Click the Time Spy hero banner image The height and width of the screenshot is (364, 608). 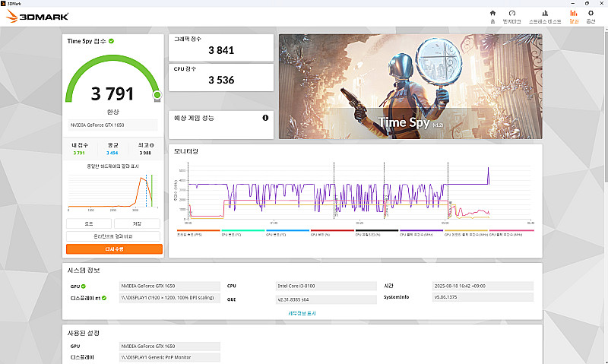point(410,85)
